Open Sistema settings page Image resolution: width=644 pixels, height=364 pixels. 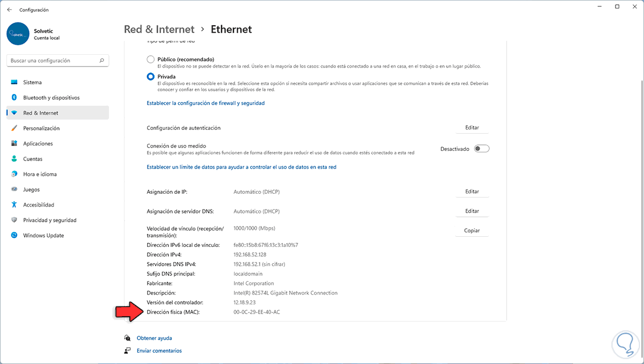click(x=32, y=82)
